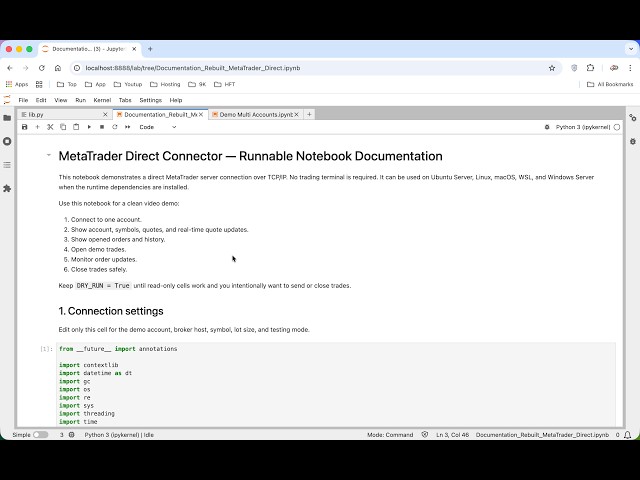Save the notebook with the floppy disk icon
This screenshot has height=480, width=640.
pos(24,127)
